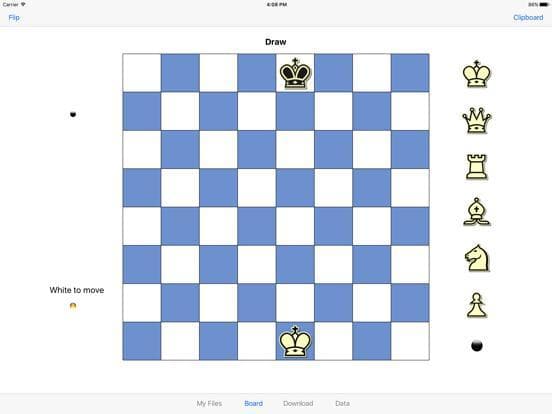Tap the empty square left of the black king
This screenshot has width=552, height=414.
point(257,73)
